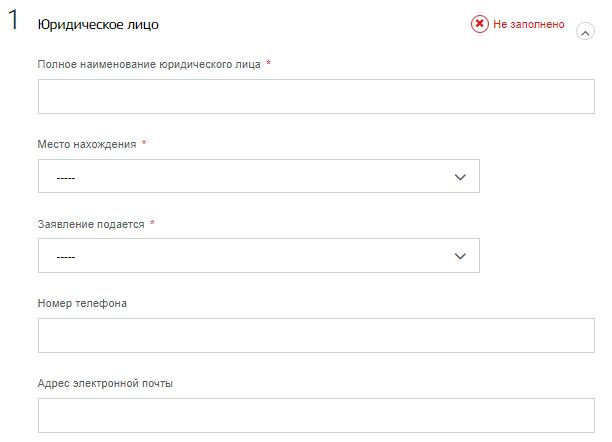Click the Место нахождения label
Viewport: 612px width, 442px height.
click(x=87, y=144)
